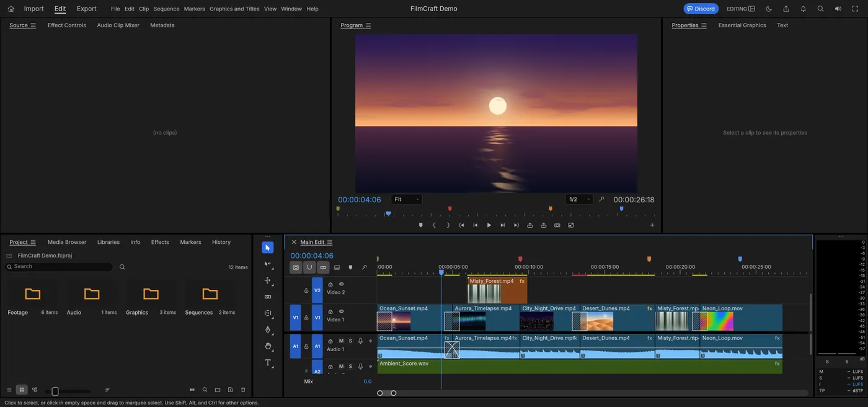The image size is (868, 407).
Task: Open the Main Edit sequence menu
Action: [330, 242]
